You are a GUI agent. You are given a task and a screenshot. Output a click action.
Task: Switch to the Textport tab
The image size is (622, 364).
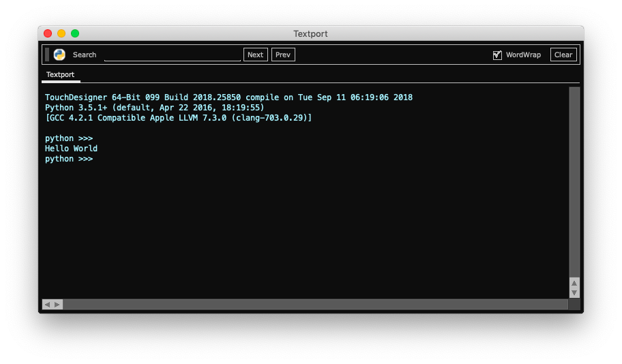point(60,74)
